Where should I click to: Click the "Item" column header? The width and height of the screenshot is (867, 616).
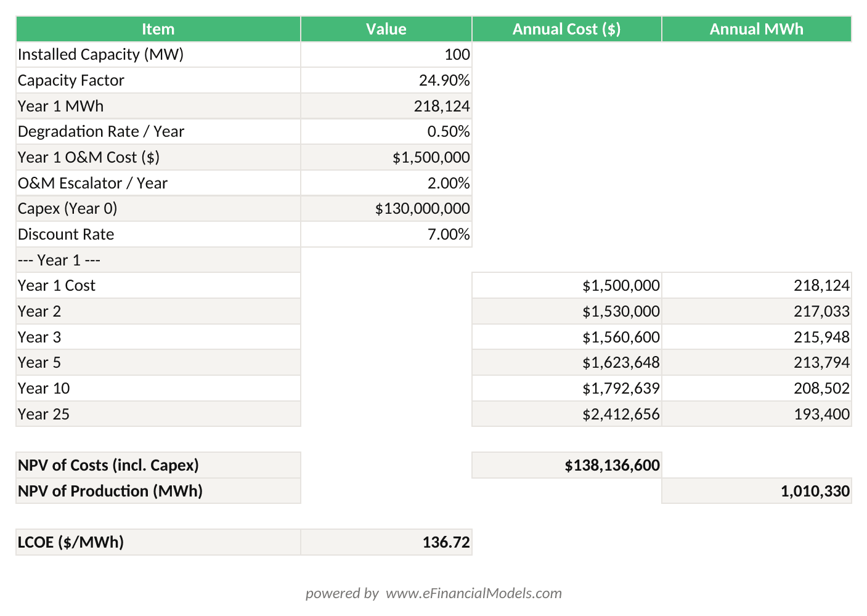pyautogui.click(x=158, y=29)
